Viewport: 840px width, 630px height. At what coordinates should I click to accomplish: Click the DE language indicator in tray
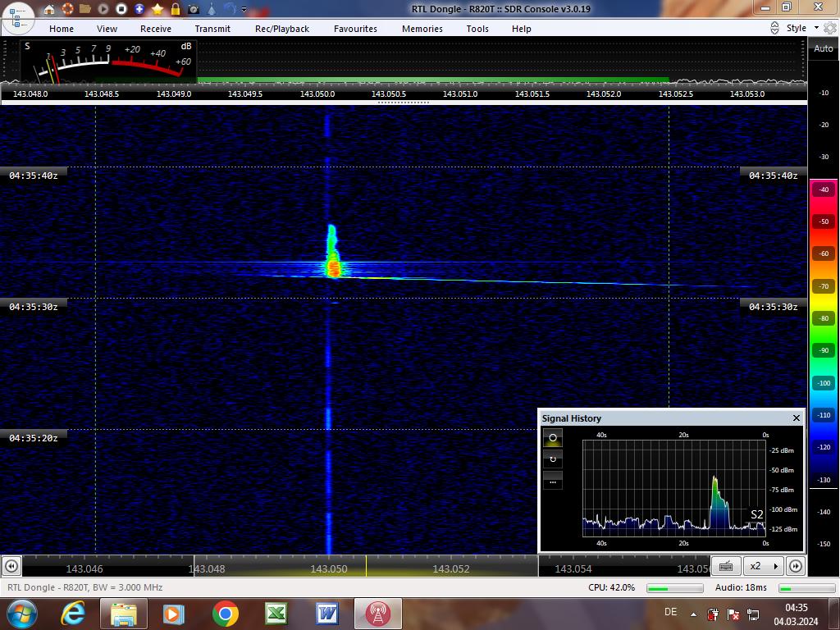click(x=670, y=612)
